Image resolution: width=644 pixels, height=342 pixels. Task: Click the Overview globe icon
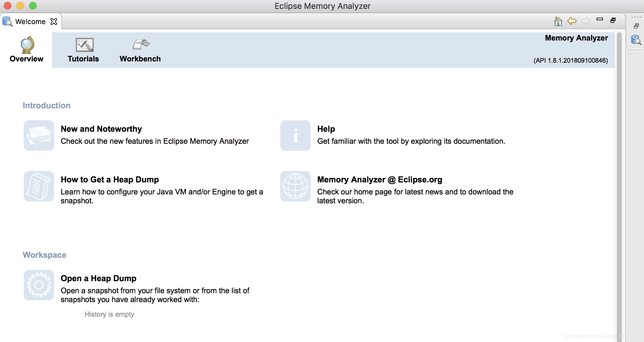(x=27, y=45)
